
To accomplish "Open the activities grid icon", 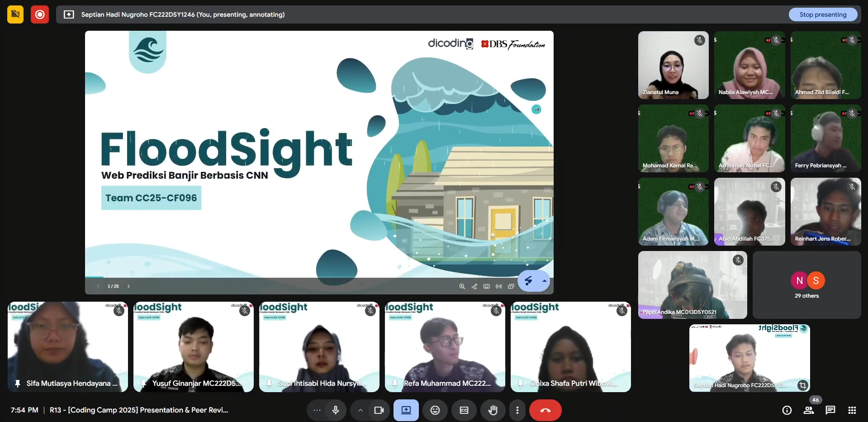I will pyautogui.click(x=852, y=410).
